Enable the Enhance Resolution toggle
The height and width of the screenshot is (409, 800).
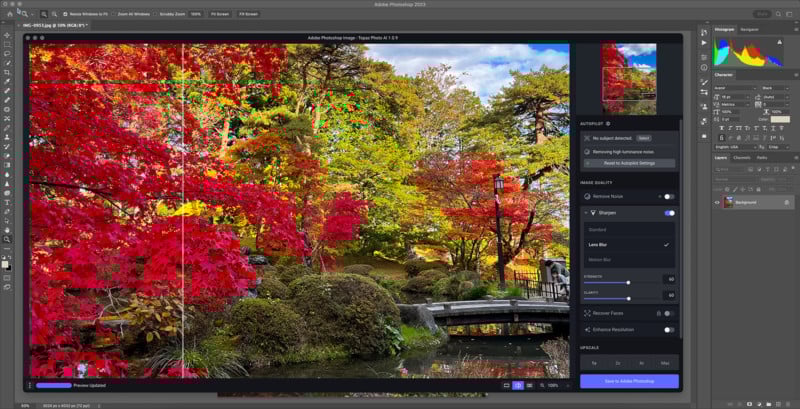669,330
